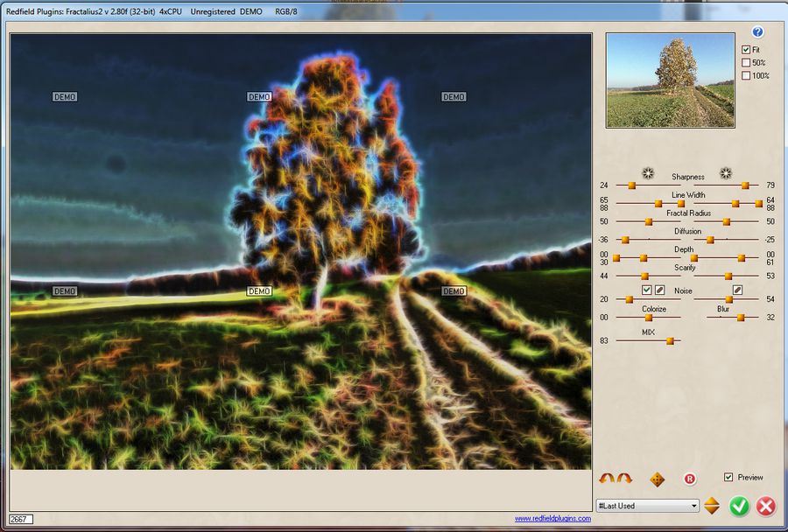Click the redo arrow icon
Image resolution: width=788 pixels, height=532 pixels.
click(x=624, y=479)
